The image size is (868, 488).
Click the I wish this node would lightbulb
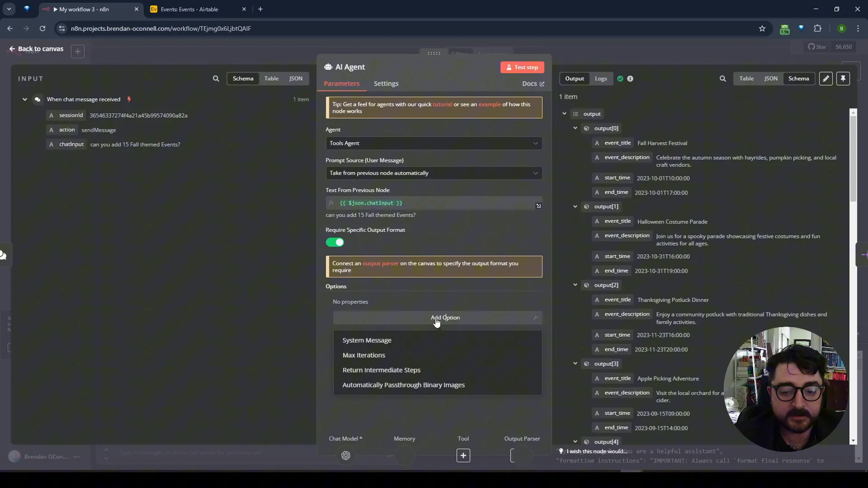[561, 451]
